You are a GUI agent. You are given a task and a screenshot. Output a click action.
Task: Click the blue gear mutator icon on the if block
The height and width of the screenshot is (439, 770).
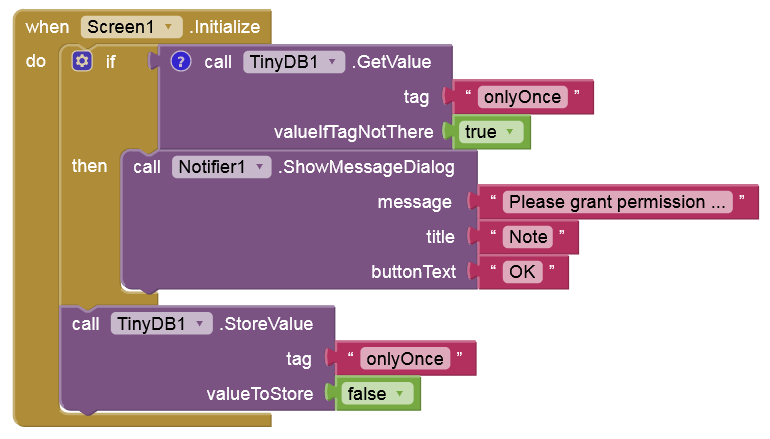(82, 62)
